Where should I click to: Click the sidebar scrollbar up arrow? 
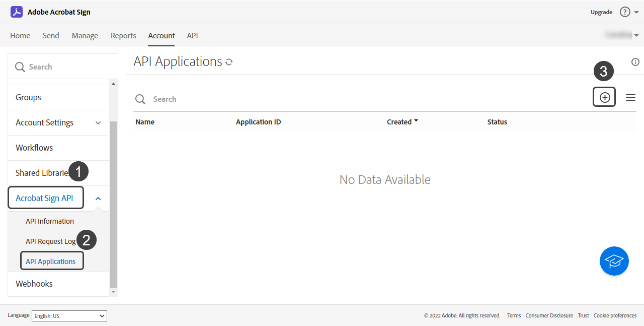(113, 84)
